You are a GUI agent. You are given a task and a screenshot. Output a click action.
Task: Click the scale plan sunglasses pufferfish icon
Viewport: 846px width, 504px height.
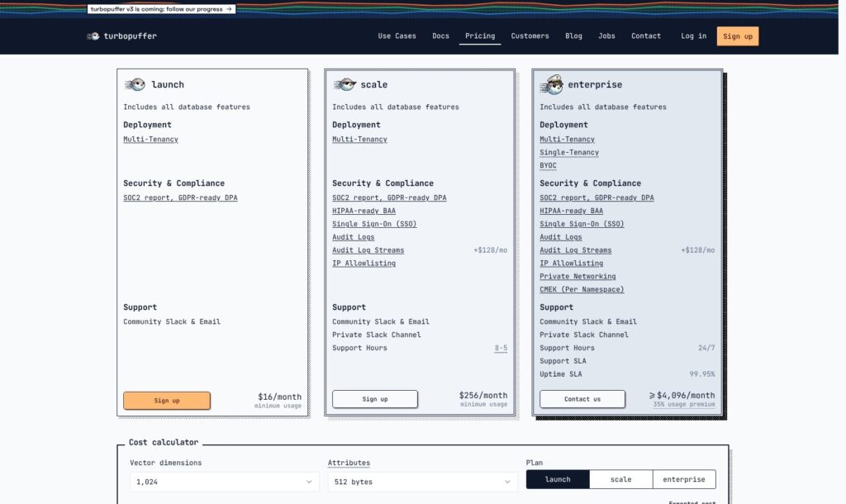point(345,84)
